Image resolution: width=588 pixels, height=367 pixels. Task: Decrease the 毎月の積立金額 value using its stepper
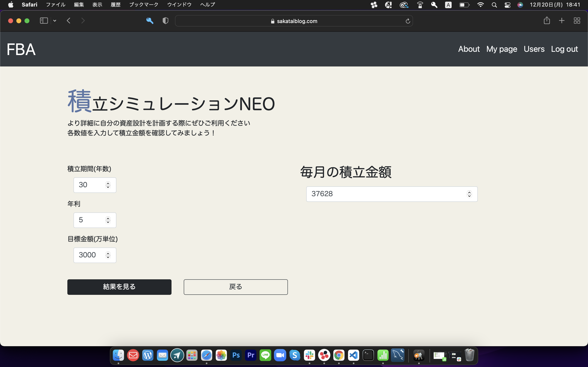tap(469, 196)
